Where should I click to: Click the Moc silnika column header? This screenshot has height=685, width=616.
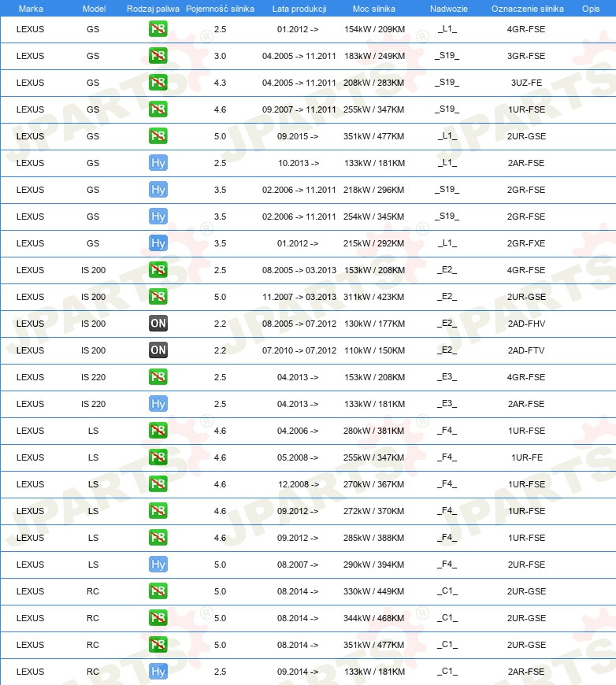tap(374, 9)
